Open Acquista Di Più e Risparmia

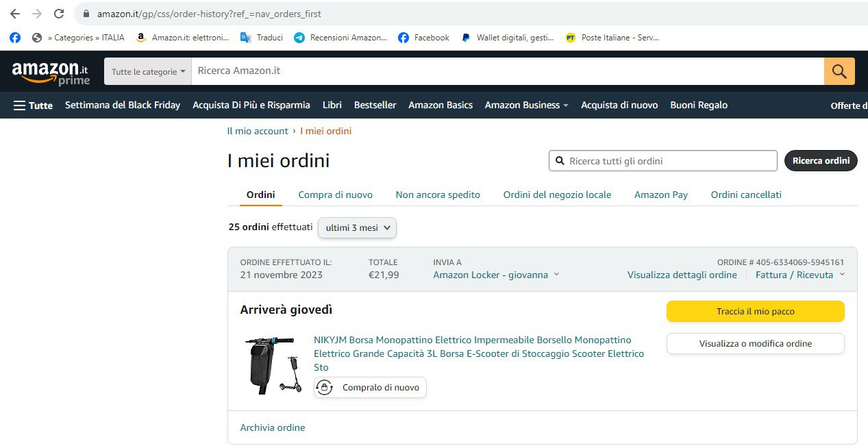[x=251, y=105]
